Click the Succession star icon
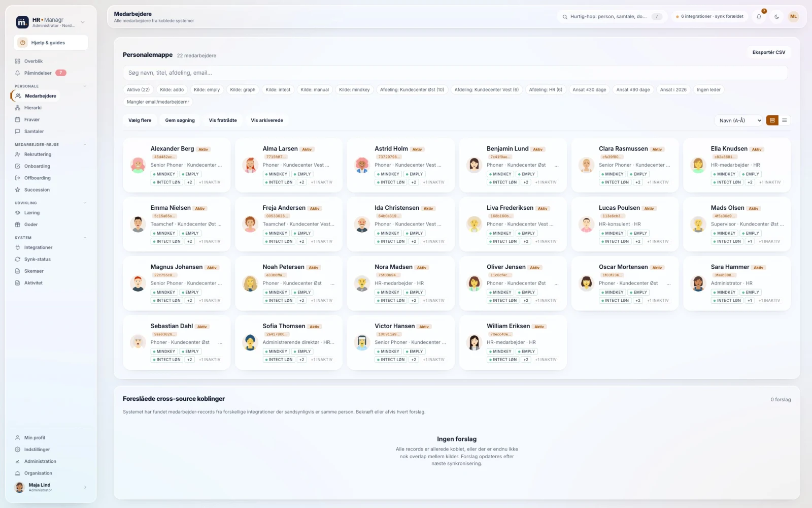The width and height of the screenshot is (812, 508). point(18,189)
